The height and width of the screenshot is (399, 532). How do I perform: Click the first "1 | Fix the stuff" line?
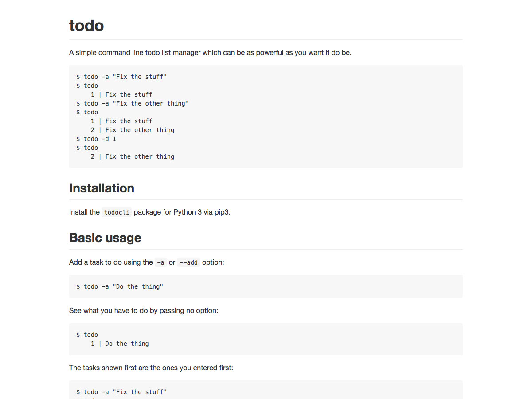(x=121, y=94)
